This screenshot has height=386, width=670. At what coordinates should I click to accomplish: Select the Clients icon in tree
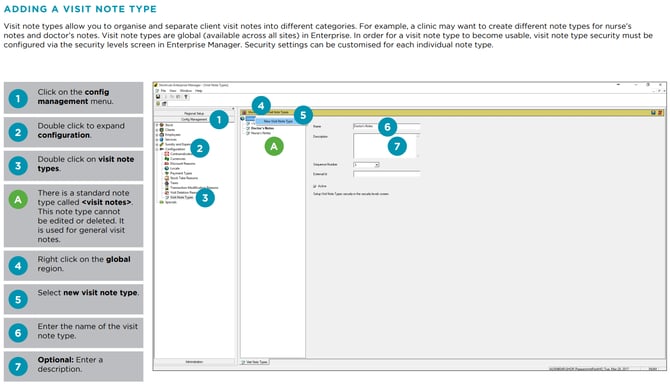[x=162, y=130]
